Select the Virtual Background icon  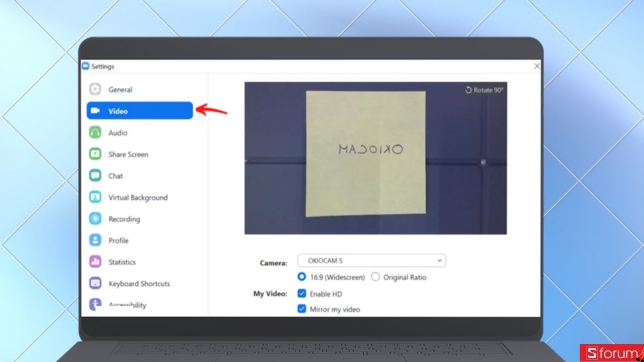click(x=95, y=197)
